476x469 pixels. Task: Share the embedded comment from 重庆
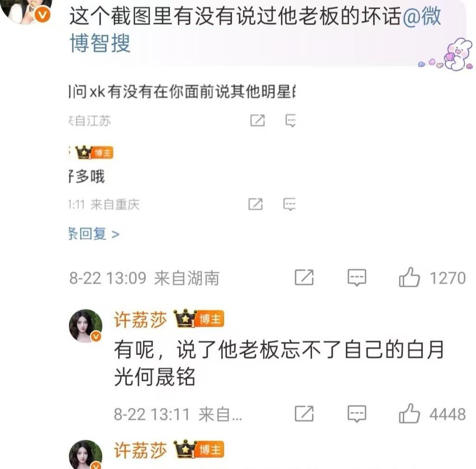255,204
